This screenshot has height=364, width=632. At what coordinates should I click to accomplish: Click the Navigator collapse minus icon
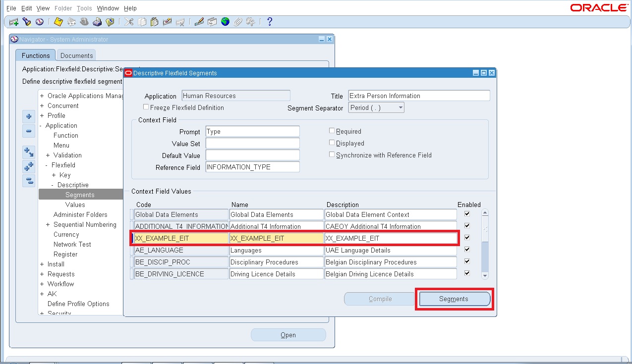coord(29,132)
